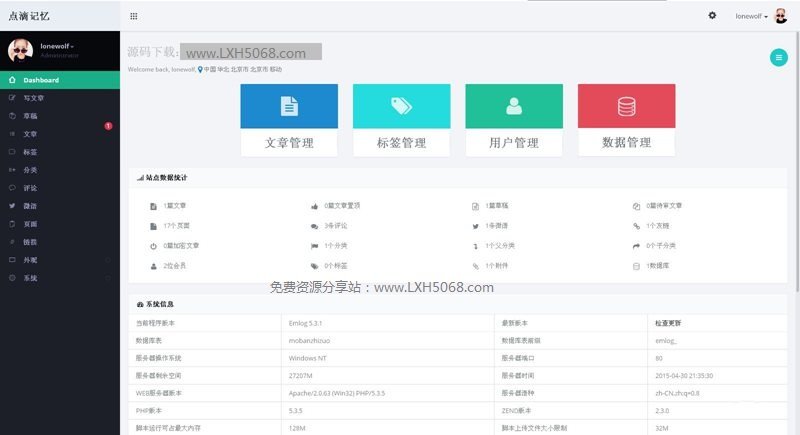Click the 页面 pages icon in sidebar
The image size is (800, 435).
coord(12,224)
